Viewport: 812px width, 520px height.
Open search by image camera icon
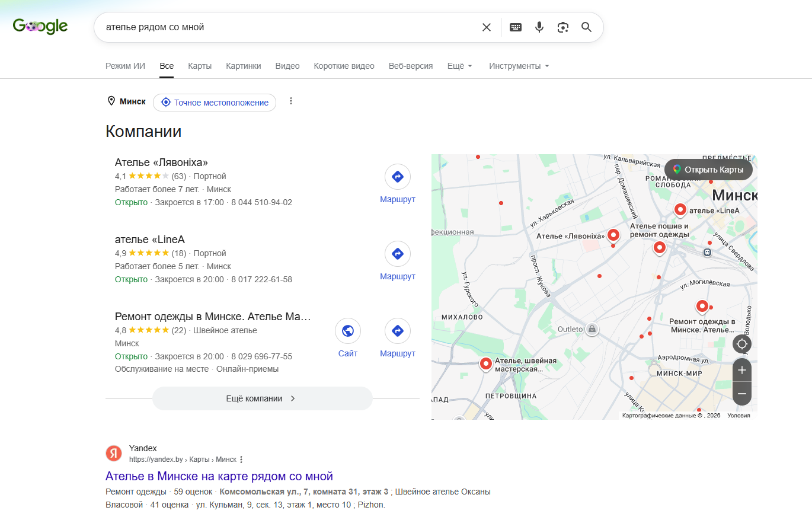[x=563, y=27]
